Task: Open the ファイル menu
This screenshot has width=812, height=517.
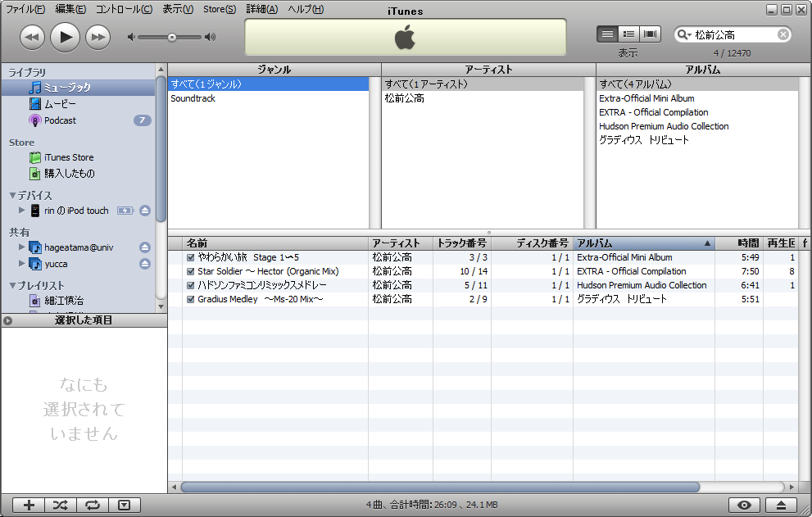Action: [25, 9]
